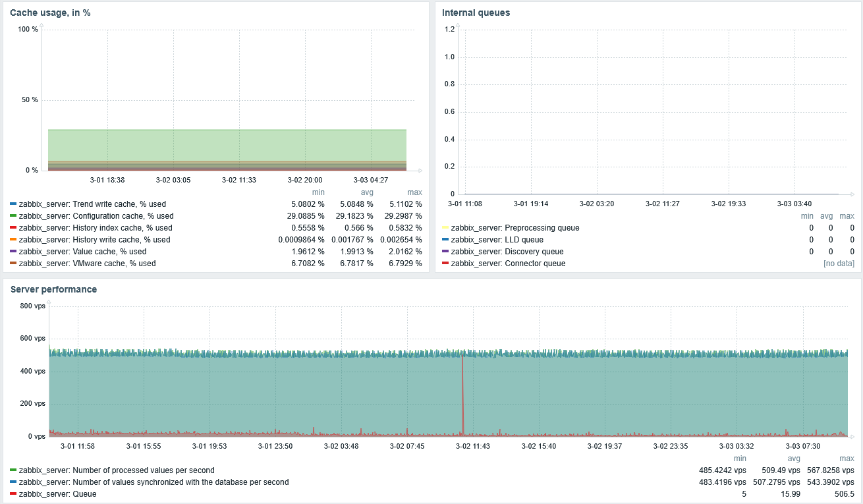
Task: Click the Trend write cache blue legend swatch
Action: click(13, 204)
